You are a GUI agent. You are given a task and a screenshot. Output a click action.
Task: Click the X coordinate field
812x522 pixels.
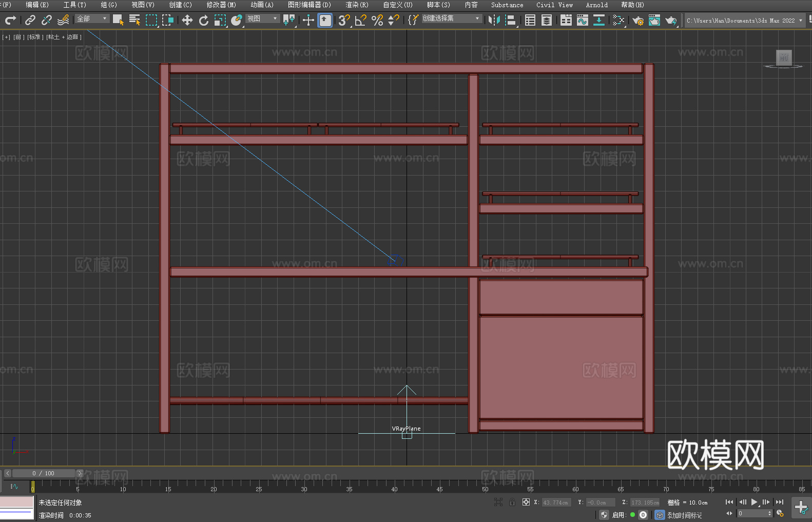556,502
